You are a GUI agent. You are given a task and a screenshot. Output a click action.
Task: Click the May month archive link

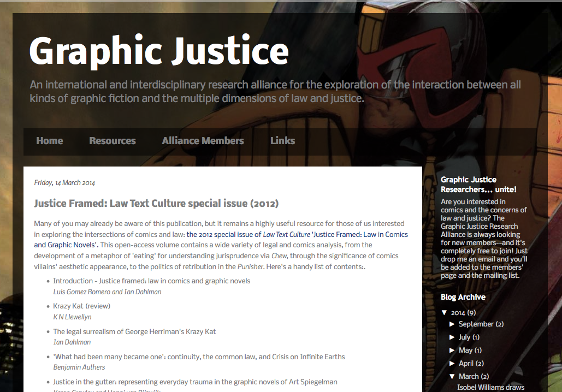465,350
